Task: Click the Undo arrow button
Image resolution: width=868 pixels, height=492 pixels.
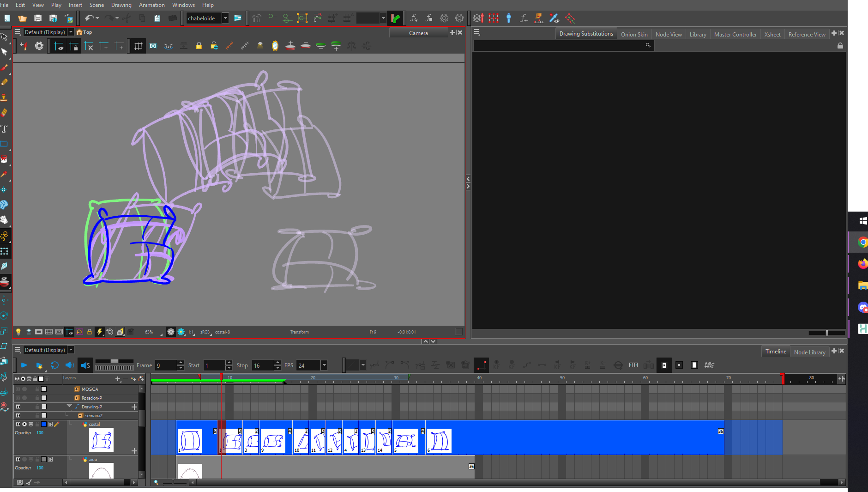Action: click(x=89, y=18)
